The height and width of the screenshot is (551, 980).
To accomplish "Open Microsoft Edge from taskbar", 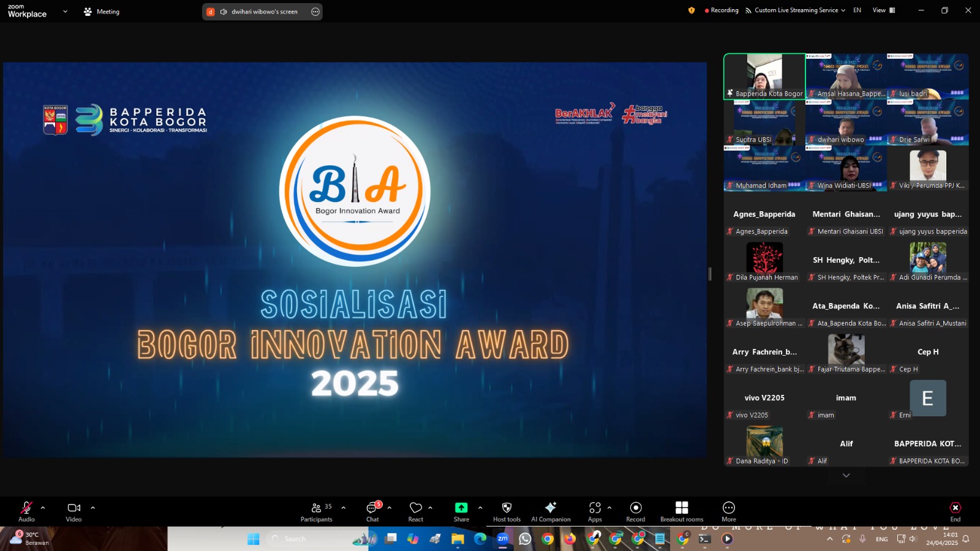I will tap(480, 539).
